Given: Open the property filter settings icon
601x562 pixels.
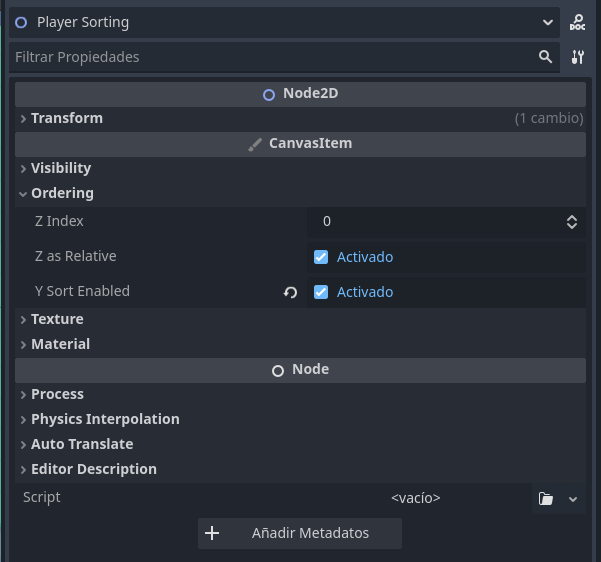Looking at the screenshot, I should (577, 57).
